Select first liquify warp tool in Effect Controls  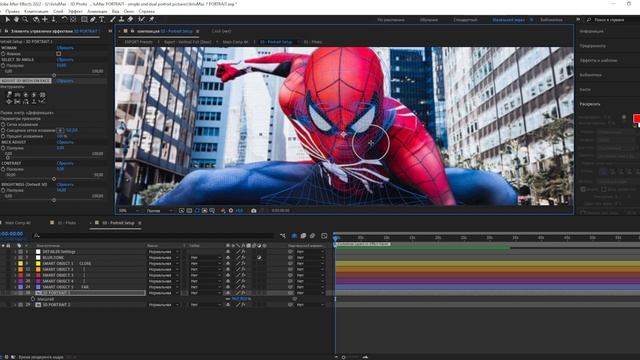click(9, 94)
